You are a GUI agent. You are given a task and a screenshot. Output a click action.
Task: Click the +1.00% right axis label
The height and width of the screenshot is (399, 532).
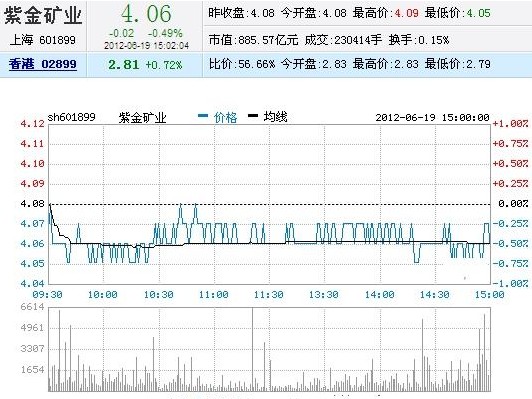(511, 124)
